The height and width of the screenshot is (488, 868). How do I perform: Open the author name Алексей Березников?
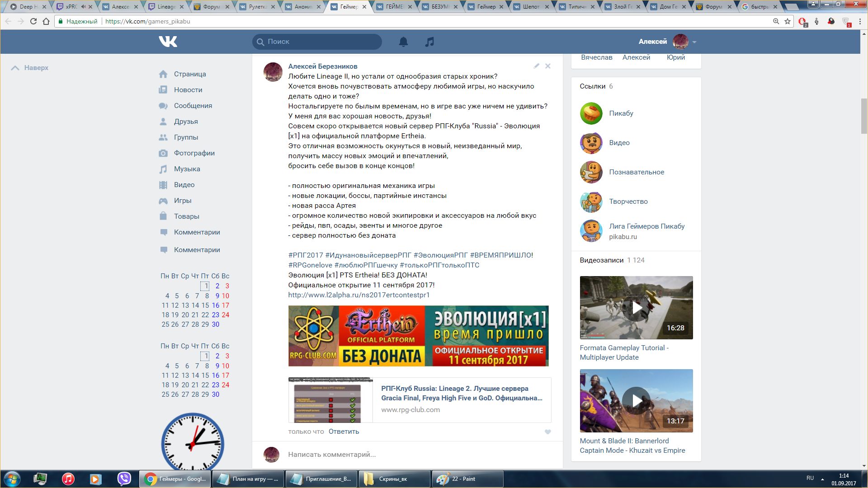(323, 66)
